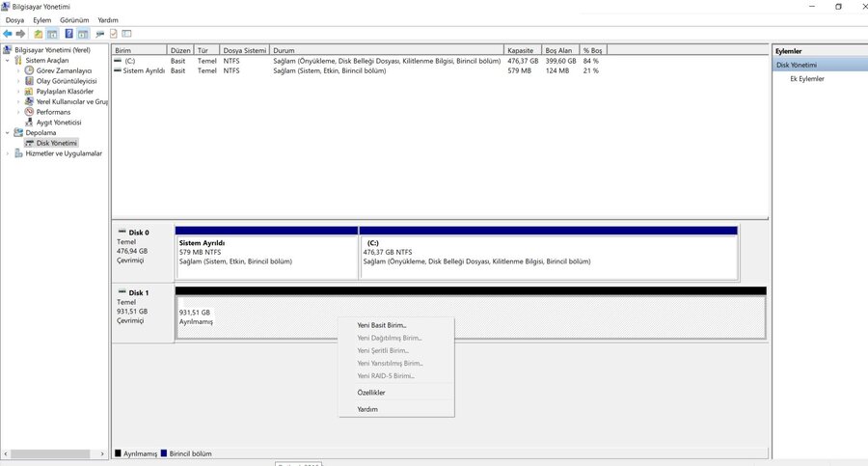The height and width of the screenshot is (466, 868).
Task: Open Ek Eylemler in the Eylemler pane
Action: (807, 79)
